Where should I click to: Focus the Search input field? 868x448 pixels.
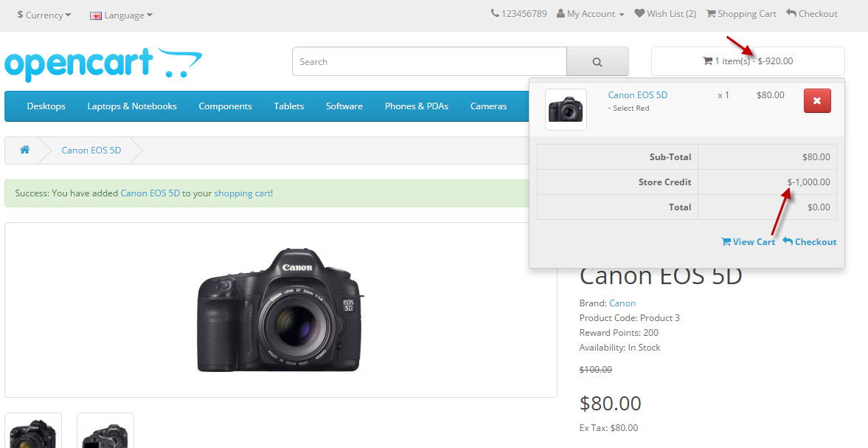(x=429, y=61)
